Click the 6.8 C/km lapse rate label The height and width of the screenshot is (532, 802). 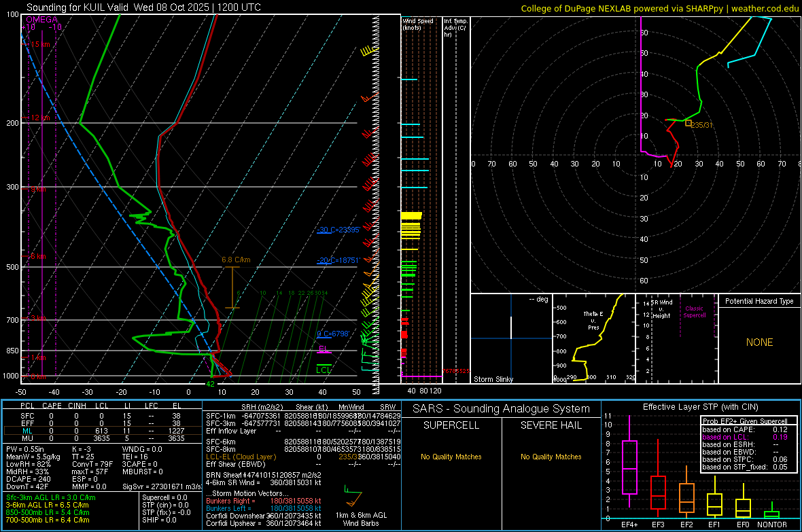coord(236,260)
